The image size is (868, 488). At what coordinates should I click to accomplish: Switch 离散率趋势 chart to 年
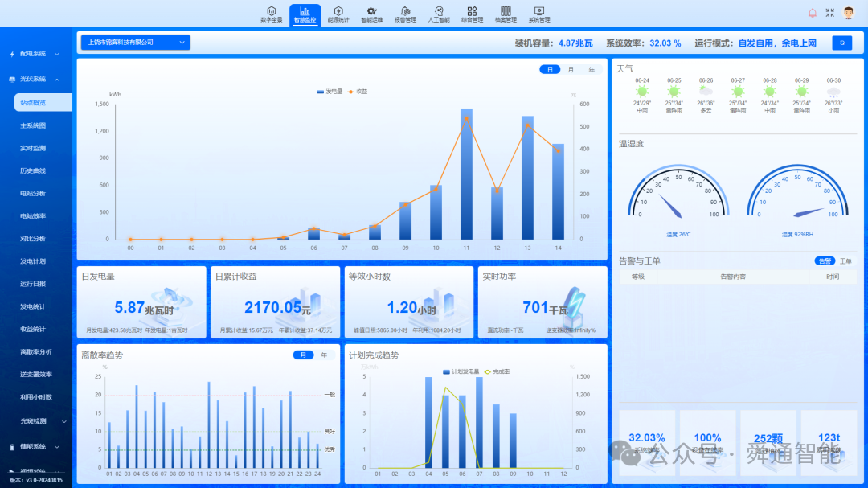tap(325, 355)
